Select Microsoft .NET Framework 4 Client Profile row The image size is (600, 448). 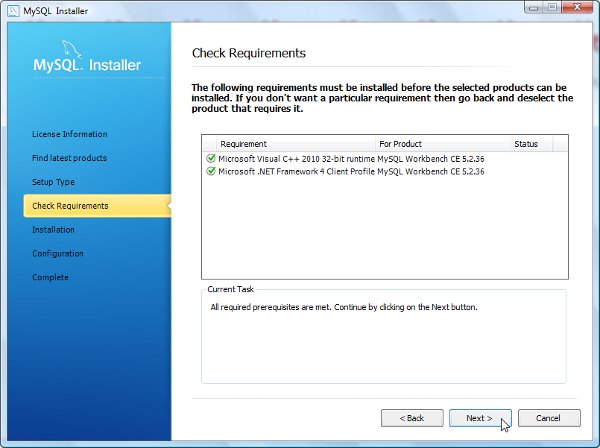385,171
